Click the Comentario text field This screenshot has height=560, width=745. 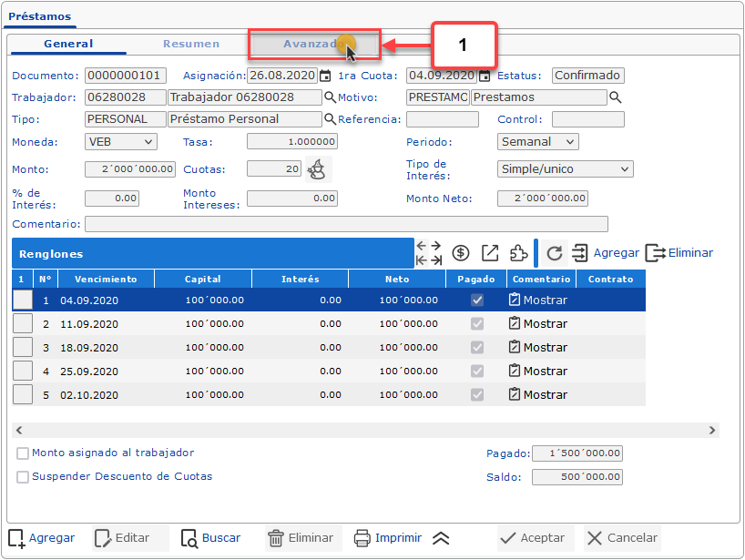pos(346,224)
